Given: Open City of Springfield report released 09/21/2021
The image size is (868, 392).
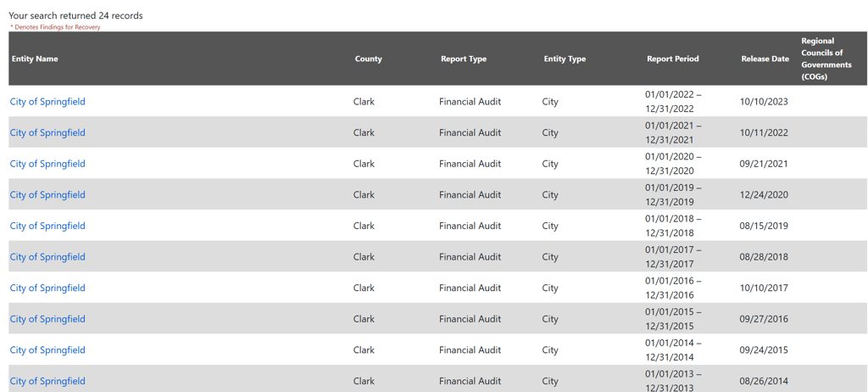Looking at the screenshot, I should [x=47, y=164].
